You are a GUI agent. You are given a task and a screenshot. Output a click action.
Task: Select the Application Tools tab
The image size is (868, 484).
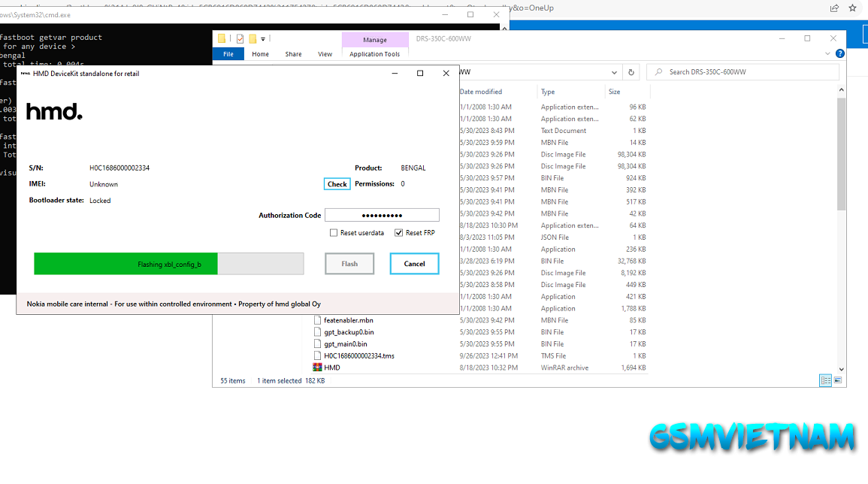pyautogui.click(x=374, y=53)
